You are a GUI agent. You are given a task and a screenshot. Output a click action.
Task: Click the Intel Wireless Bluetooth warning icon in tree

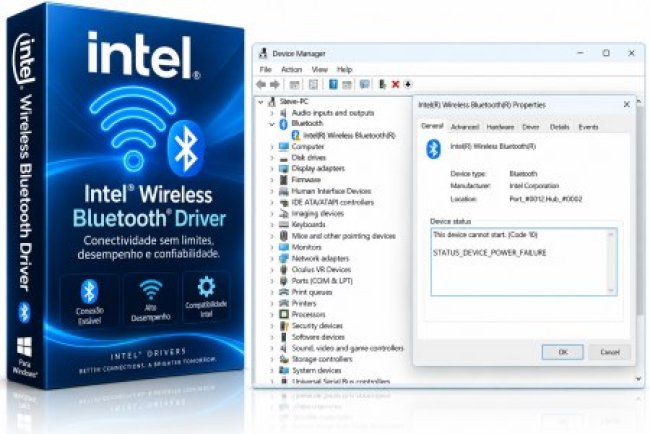[x=296, y=135]
